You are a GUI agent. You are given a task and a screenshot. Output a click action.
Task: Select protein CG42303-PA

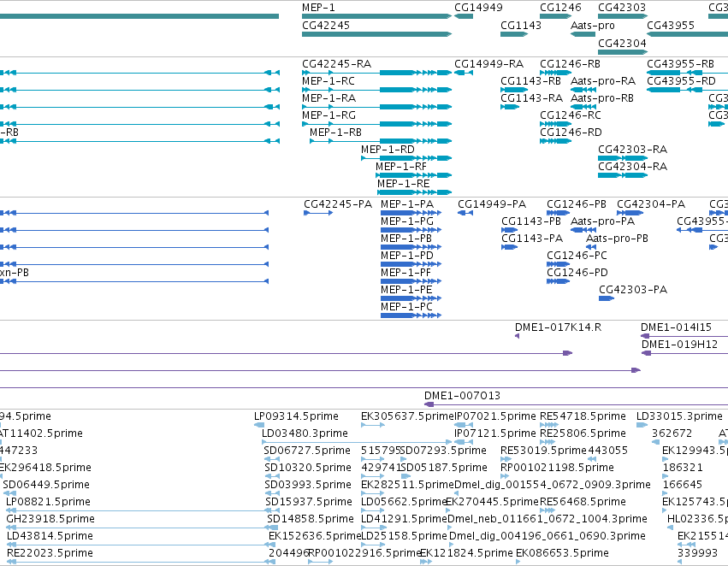click(x=607, y=298)
